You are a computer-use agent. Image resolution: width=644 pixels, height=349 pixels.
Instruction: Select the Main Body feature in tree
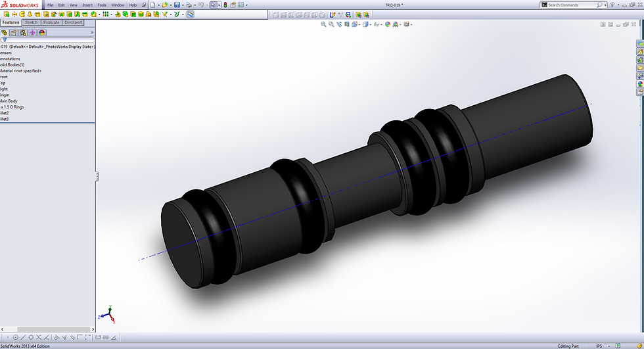pos(9,101)
